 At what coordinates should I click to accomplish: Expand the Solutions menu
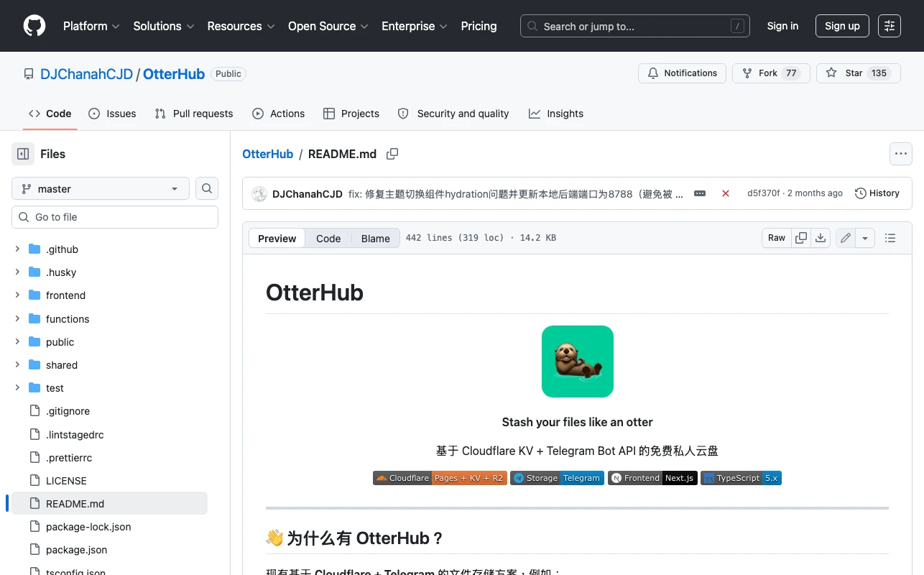click(x=164, y=26)
